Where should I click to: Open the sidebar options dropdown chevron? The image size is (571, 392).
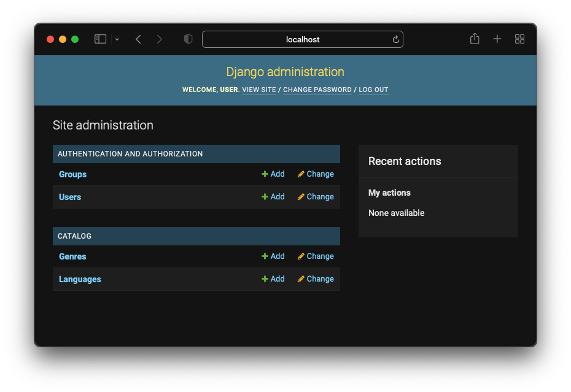coord(117,39)
